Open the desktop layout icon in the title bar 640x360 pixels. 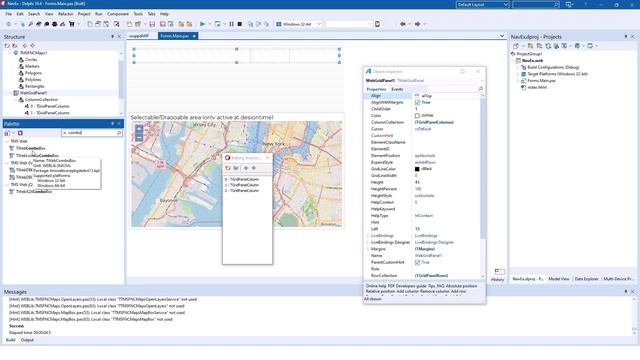[x=569, y=4]
